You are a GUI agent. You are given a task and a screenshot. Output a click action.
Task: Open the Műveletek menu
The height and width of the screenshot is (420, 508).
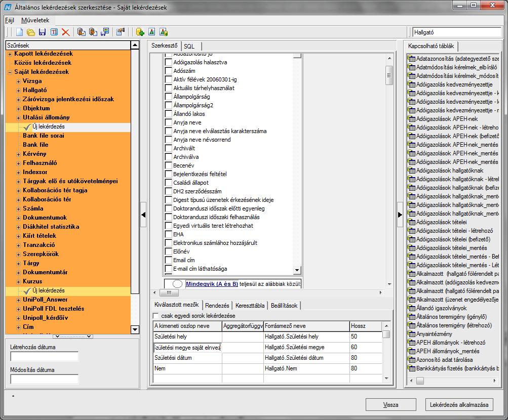pyautogui.click(x=35, y=20)
